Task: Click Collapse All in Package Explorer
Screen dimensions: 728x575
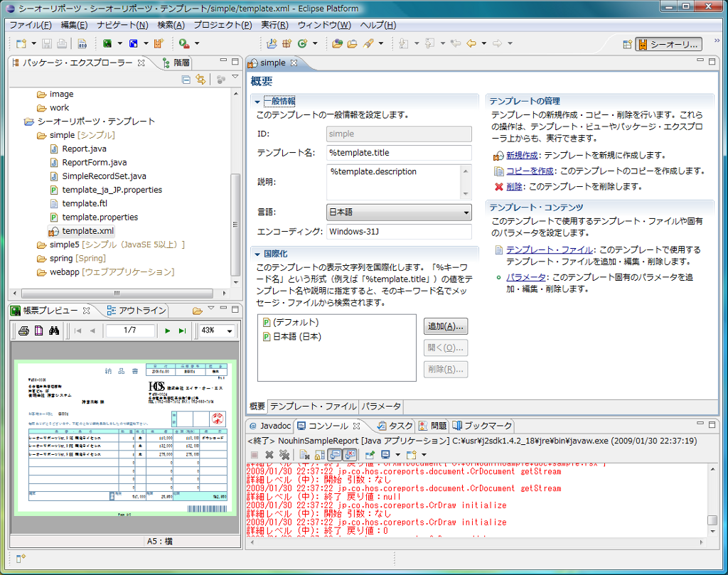Action: click(186, 80)
